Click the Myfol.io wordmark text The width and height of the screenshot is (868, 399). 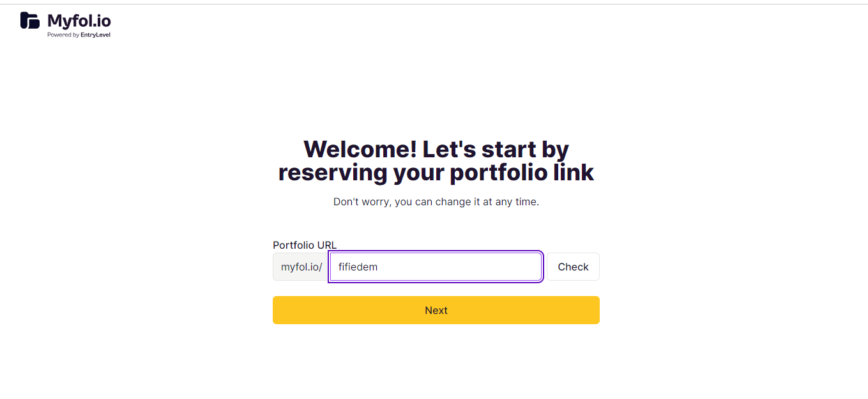(x=79, y=20)
